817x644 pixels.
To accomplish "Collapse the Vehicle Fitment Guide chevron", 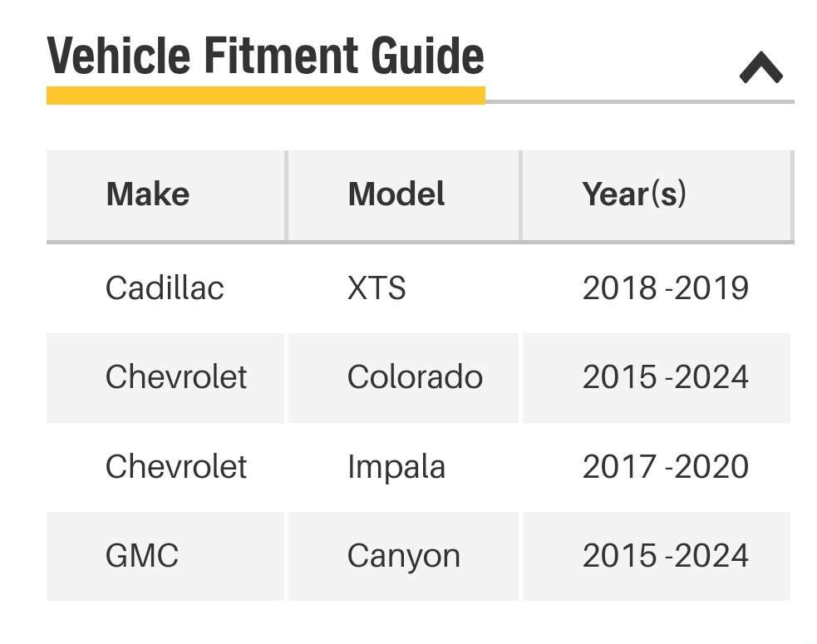I will click(x=760, y=68).
